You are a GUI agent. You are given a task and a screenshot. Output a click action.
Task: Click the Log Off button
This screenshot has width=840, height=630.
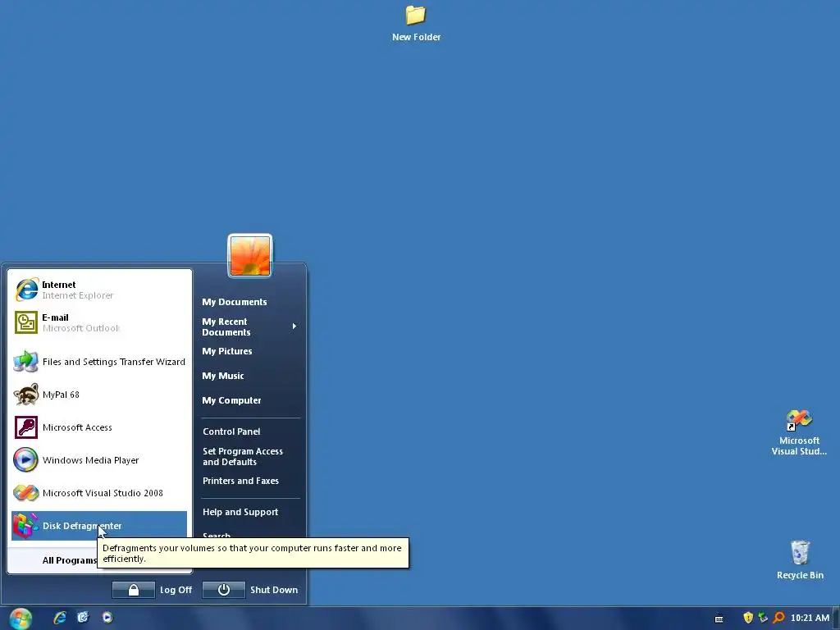click(x=152, y=590)
